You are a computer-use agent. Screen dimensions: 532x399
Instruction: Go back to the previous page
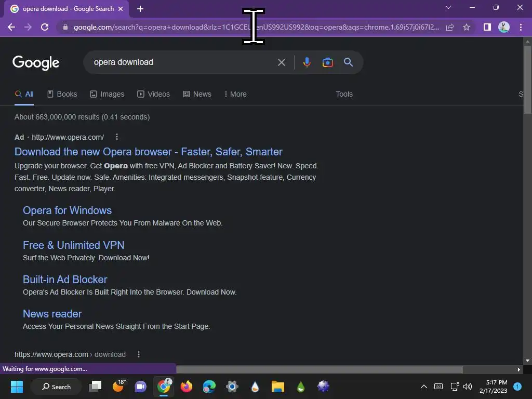11,27
